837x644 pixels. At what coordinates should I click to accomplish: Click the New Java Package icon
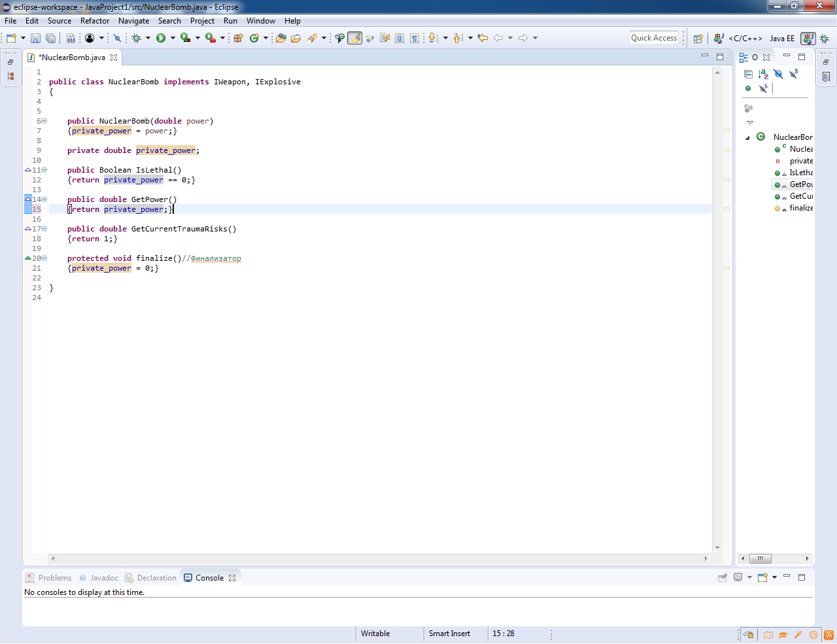pyautogui.click(x=238, y=38)
